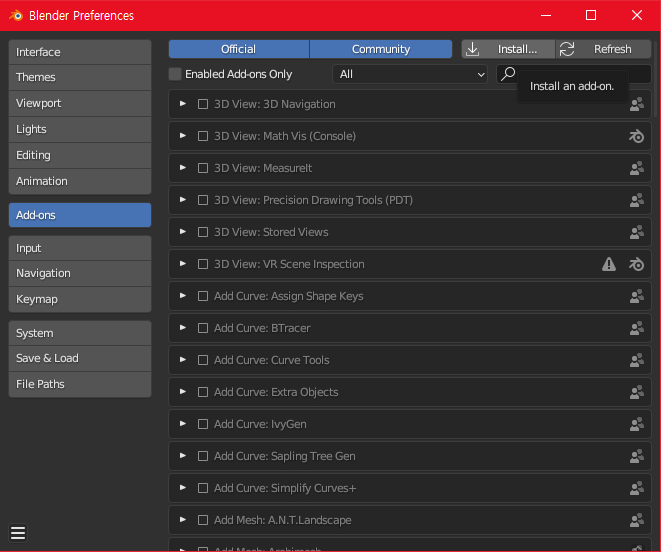Click community icon on A.N.T.Landscape row
The image size is (661, 552).
[637, 520]
